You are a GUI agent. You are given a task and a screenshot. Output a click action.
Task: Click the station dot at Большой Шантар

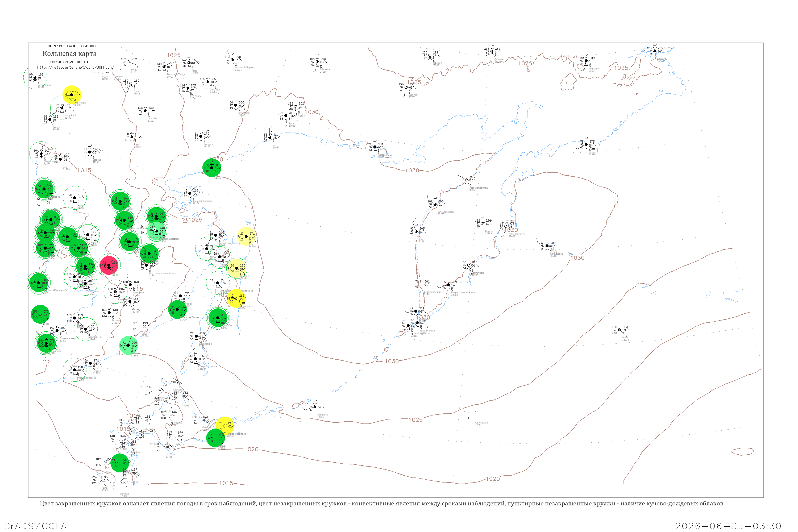190,193
